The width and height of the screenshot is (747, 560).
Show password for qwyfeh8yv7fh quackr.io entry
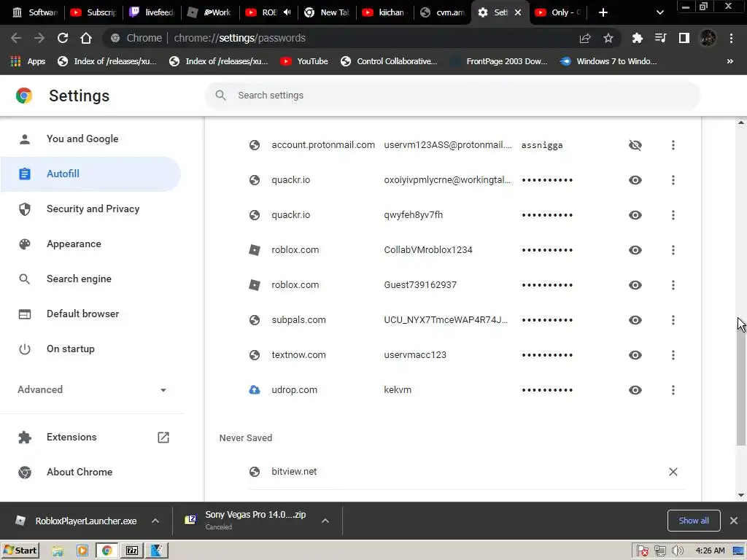pyautogui.click(x=635, y=215)
